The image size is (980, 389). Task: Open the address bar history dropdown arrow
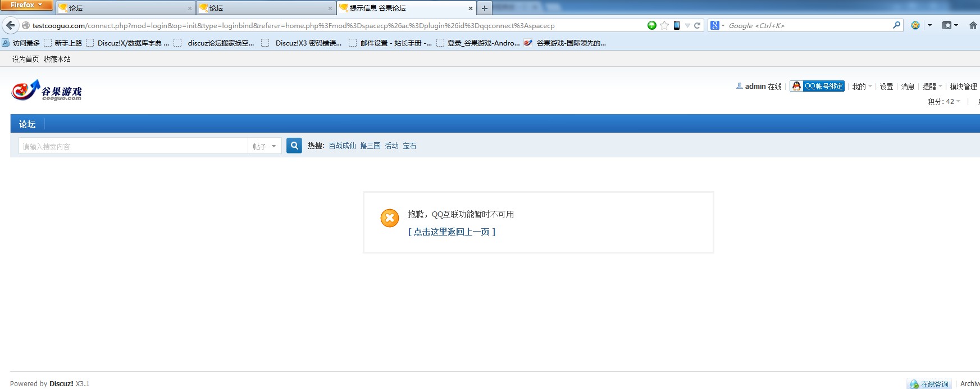click(x=687, y=26)
